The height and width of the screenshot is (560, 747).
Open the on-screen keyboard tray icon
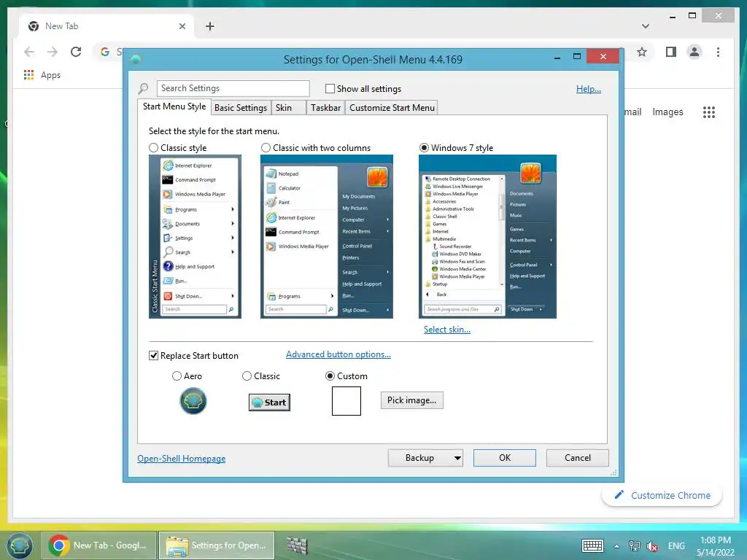592,545
